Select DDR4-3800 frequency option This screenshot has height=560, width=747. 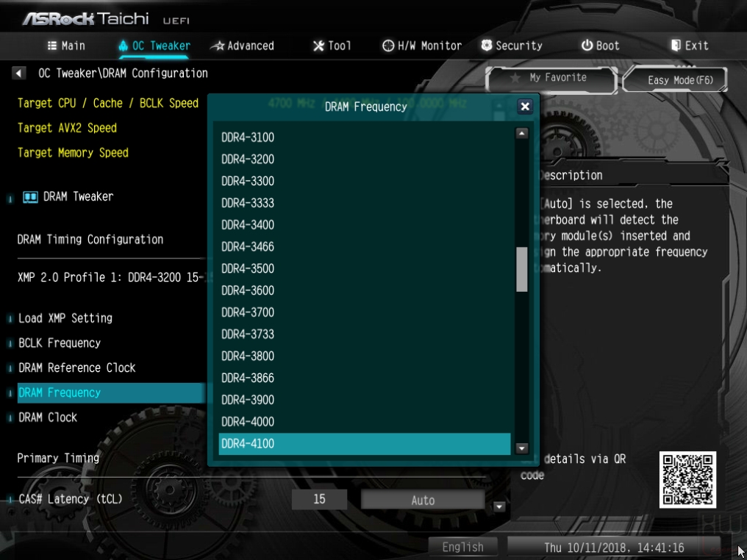point(365,356)
